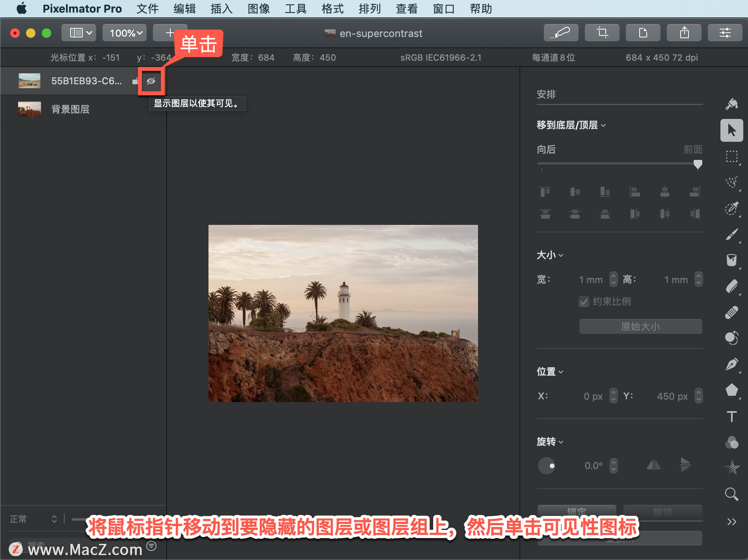The image size is (748, 560).
Task: Step the Y position stepper
Action: pyautogui.click(x=698, y=396)
